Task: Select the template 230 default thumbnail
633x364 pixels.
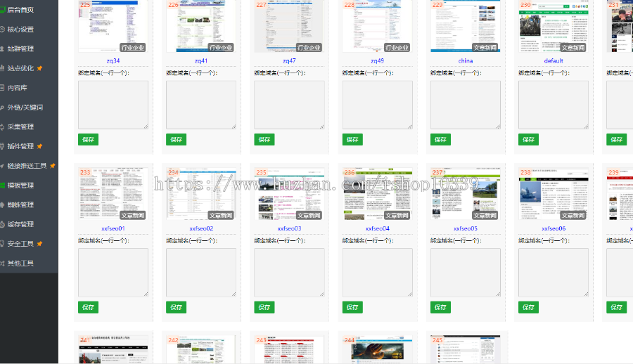Action: 553,27
